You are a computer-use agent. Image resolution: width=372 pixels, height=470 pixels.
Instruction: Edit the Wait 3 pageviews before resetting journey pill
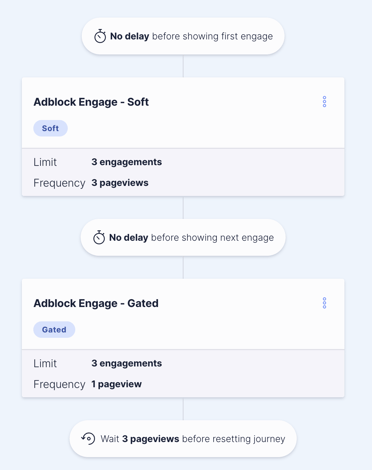pyautogui.click(x=183, y=439)
